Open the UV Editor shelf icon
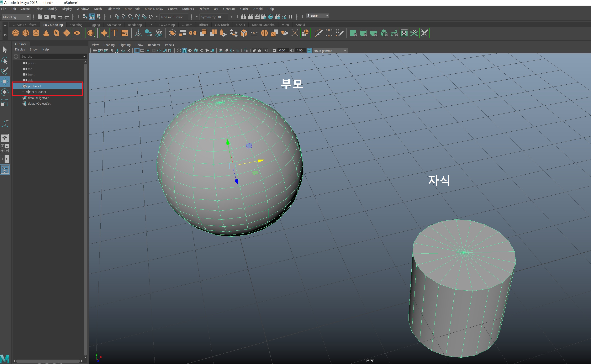Image resolution: width=591 pixels, height=364 pixels. click(x=404, y=33)
